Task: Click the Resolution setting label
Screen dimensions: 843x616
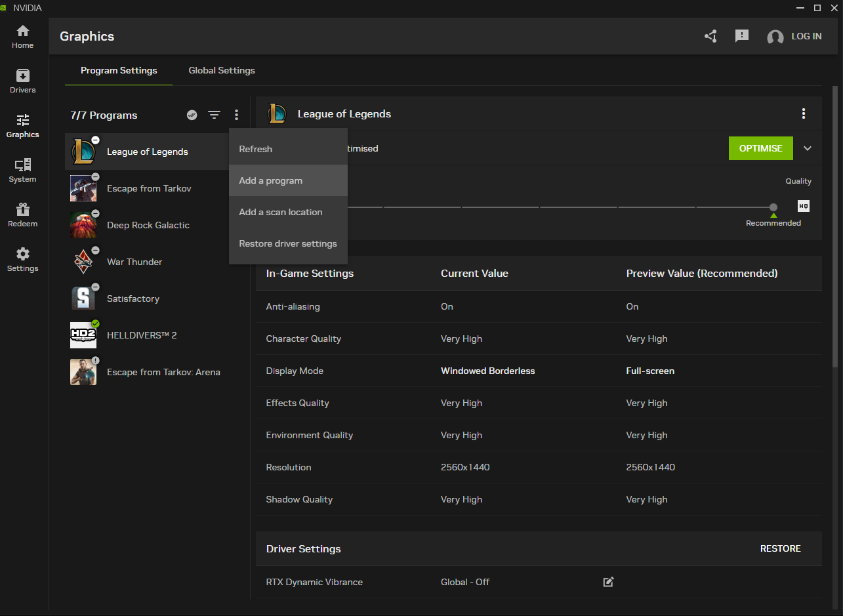Action: [289, 467]
